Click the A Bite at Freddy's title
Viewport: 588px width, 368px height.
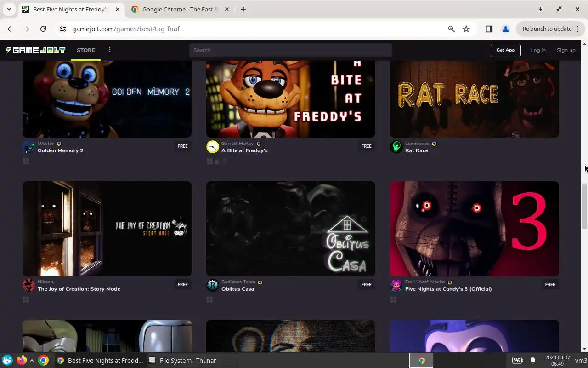coord(244,150)
